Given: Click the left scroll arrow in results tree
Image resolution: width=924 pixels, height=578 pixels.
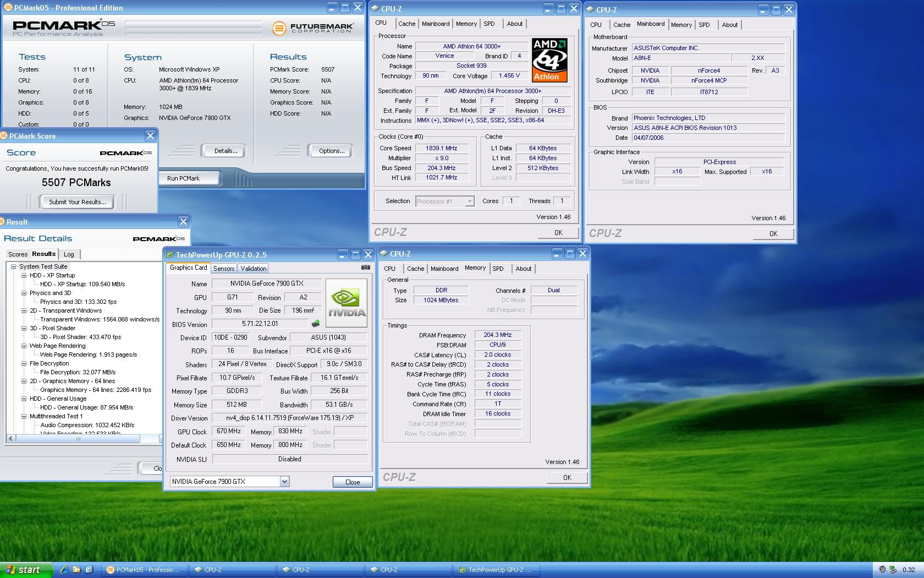Looking at the screenshot, I should (11, 439).
